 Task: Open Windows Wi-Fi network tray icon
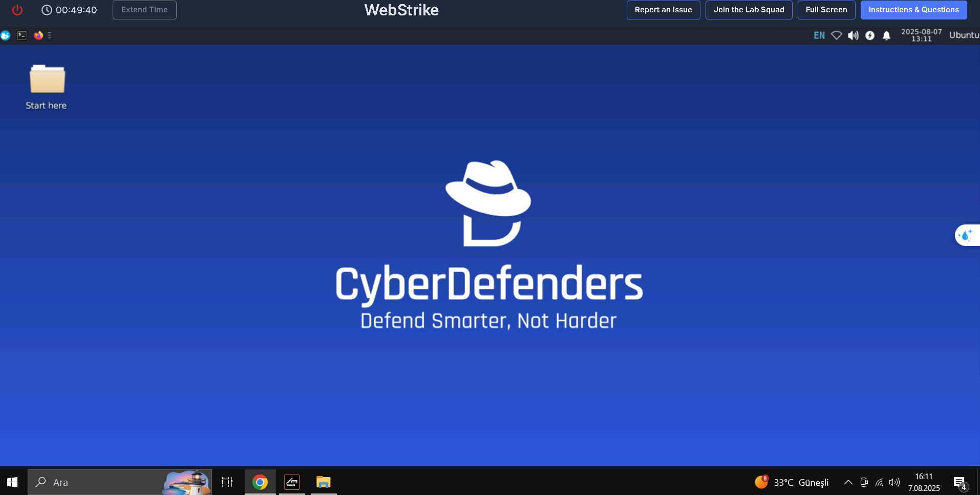(x=879, y=482)
